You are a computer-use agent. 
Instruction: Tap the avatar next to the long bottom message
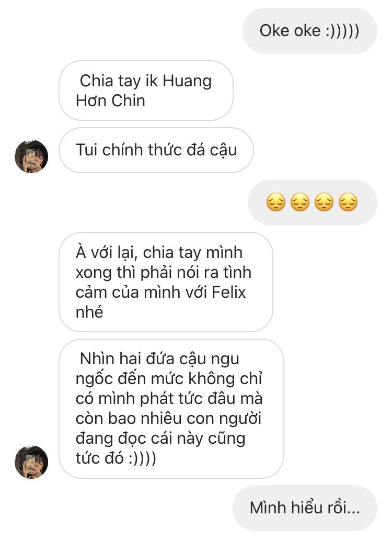pos(31,462)
